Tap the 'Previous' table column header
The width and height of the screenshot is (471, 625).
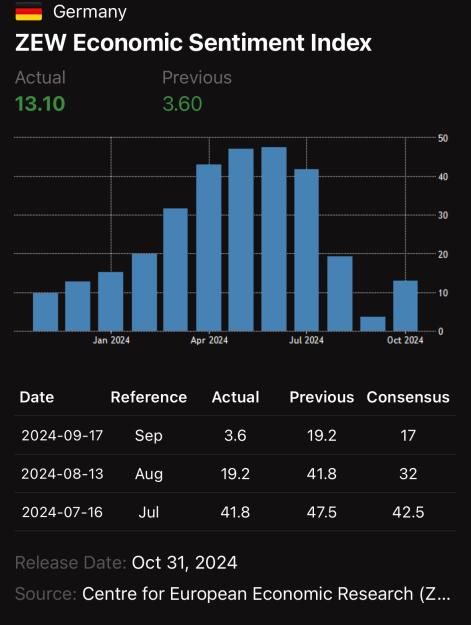[x=322, y=397]
